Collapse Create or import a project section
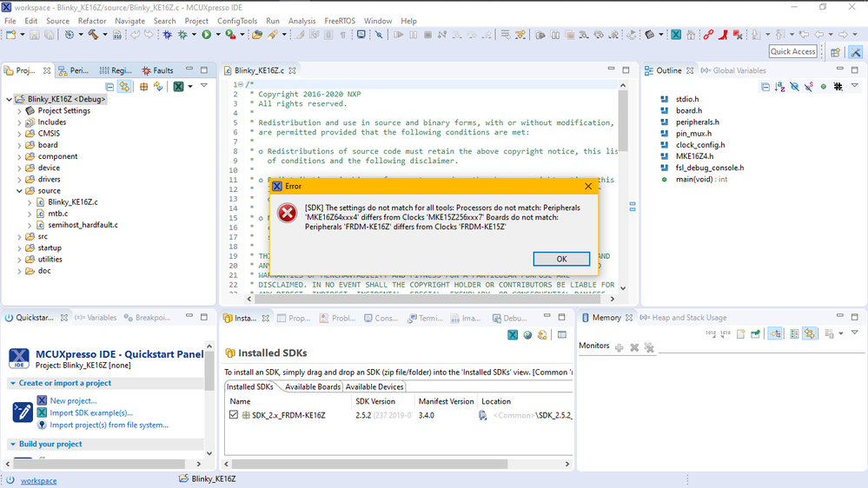The image size is (868, 488). click(x=13, y=383)
